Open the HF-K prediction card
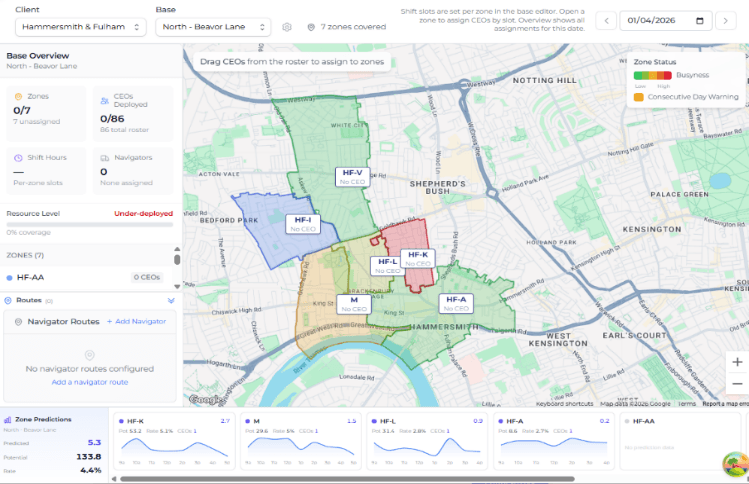 tap(174, 441)
